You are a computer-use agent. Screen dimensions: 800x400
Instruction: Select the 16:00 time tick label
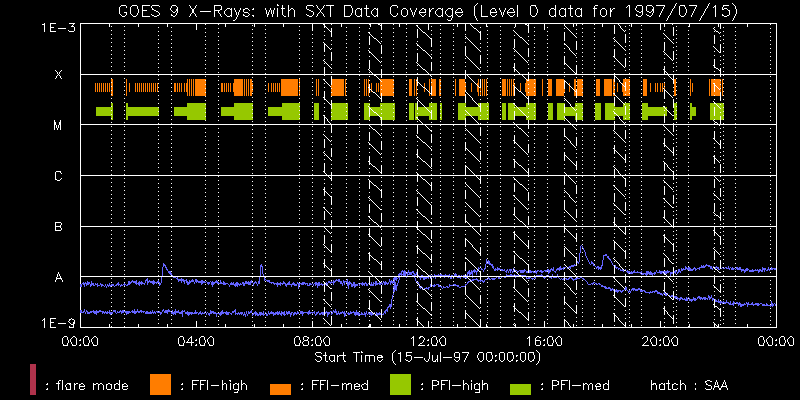[x=544, y=342]
